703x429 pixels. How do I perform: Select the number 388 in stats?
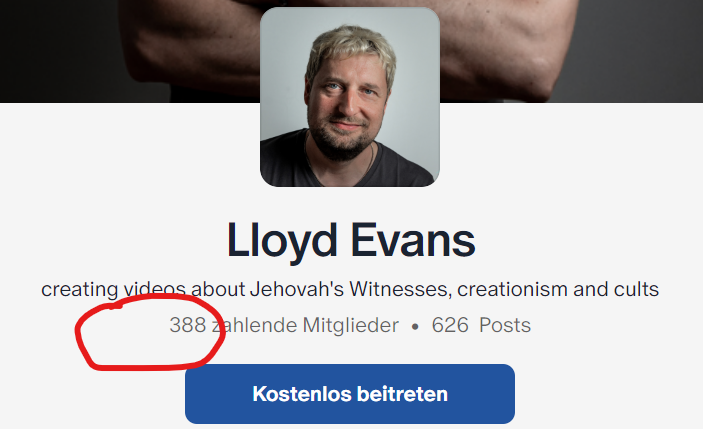coord(188,325)
